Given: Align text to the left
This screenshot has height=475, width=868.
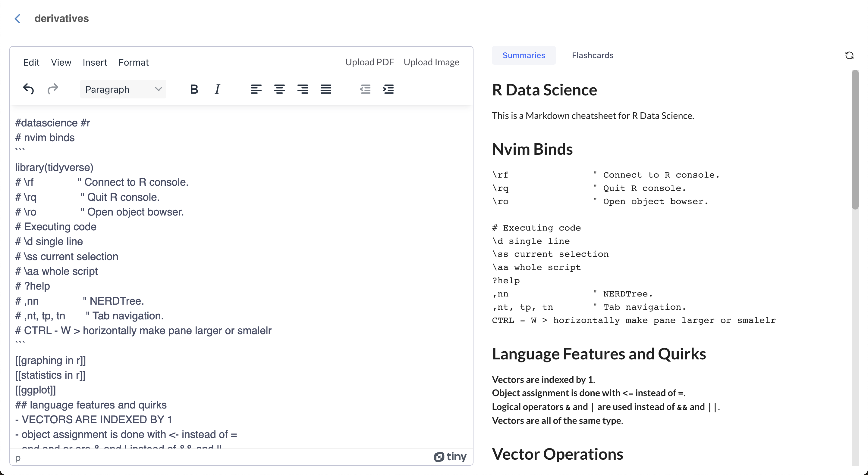Looking at the screenshot, I should point(256,89).
